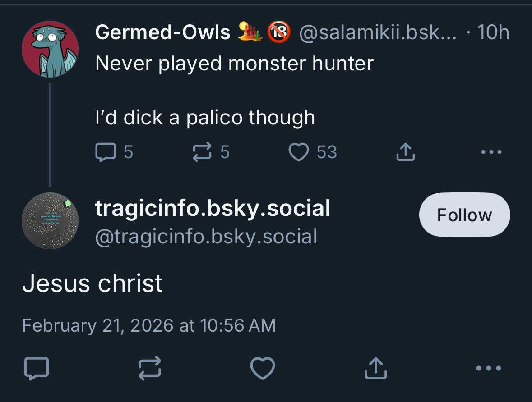532x402 pixels.
Task: Like the parent post with 53 likes
Action: [298, 152]
